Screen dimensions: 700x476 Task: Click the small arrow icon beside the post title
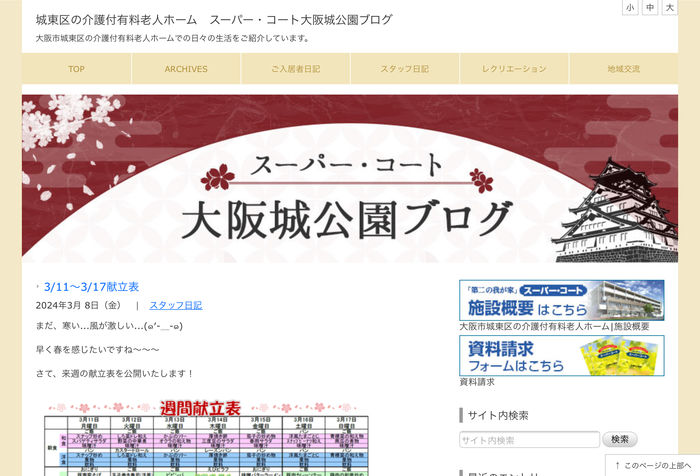38,287
